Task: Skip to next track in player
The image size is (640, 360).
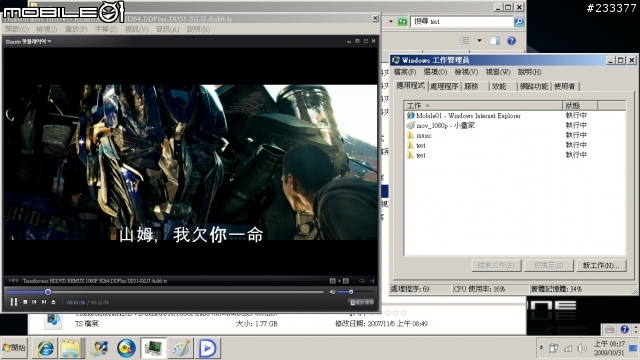Action: point(44,302)
